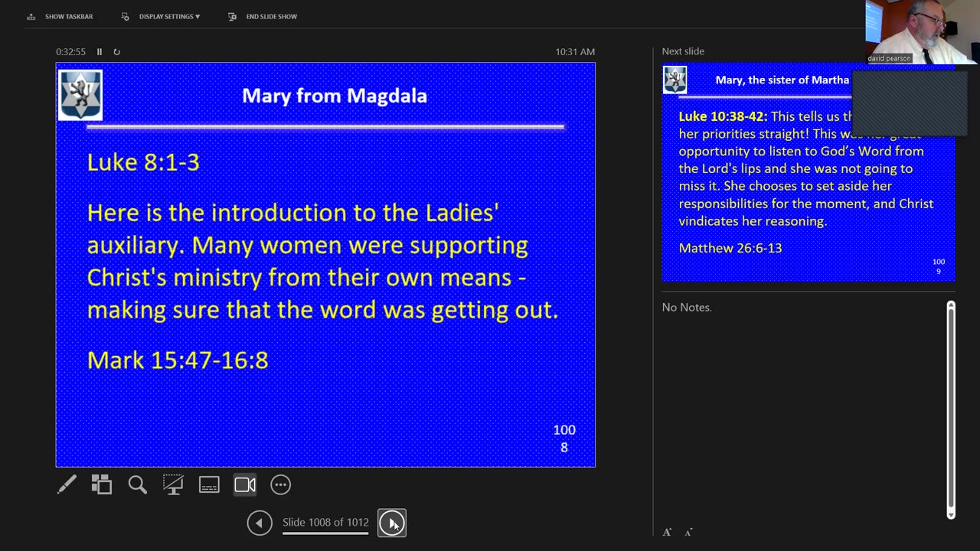Click scroll up arrow in notes pane
The height and width of the screenshot is (551, 980).
pos(951,305)
